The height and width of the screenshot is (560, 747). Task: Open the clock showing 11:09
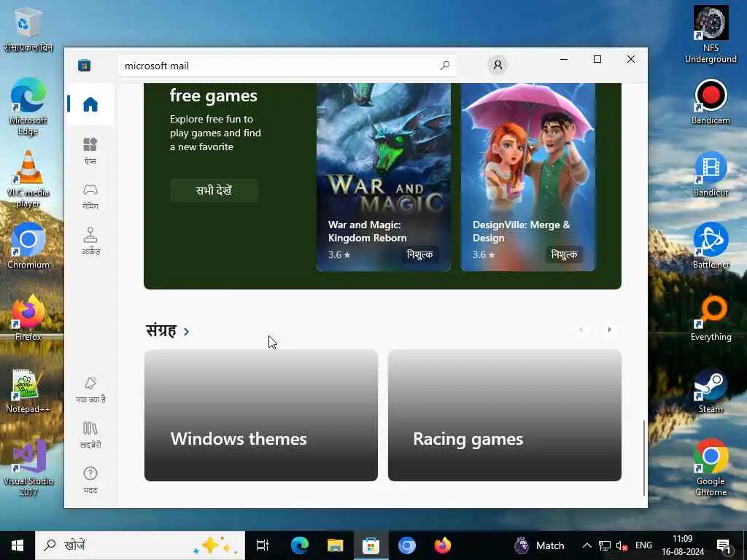click(683, 545)
